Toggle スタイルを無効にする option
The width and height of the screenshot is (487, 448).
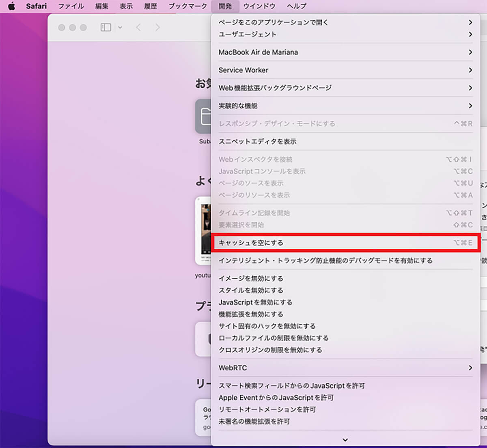[251, 290]
